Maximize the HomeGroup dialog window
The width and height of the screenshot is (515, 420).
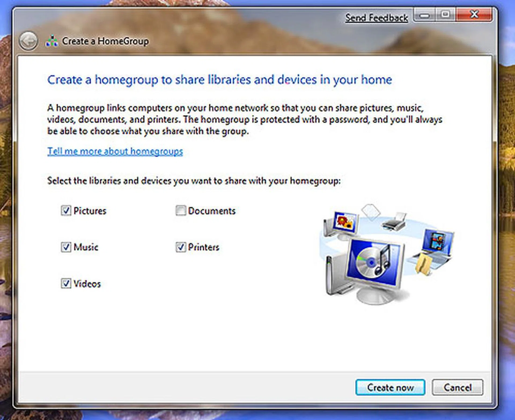click(445, 14)
